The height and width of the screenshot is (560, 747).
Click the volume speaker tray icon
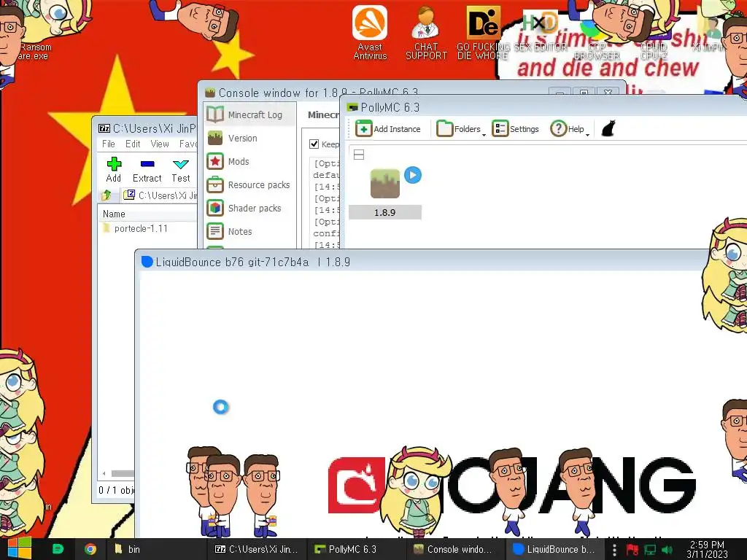click(x=667, y=550)
